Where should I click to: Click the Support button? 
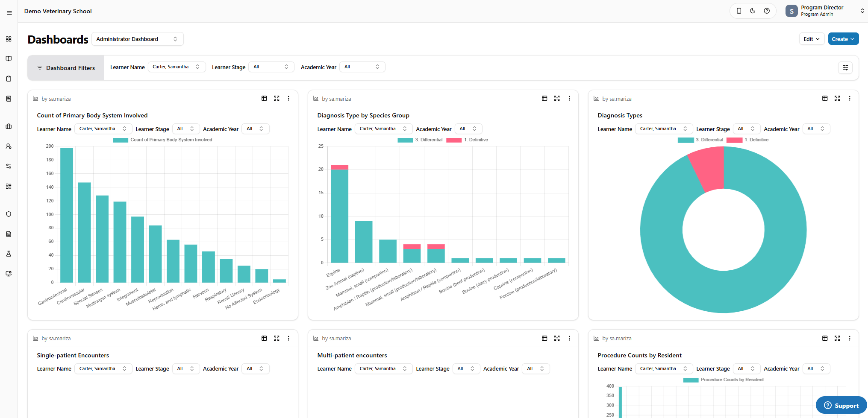[x=841, y=406]
